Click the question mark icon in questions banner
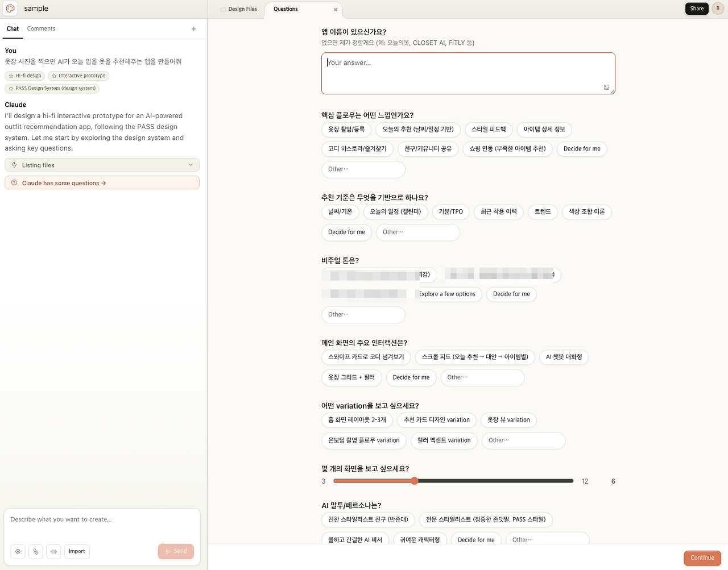 coord(14,183)
